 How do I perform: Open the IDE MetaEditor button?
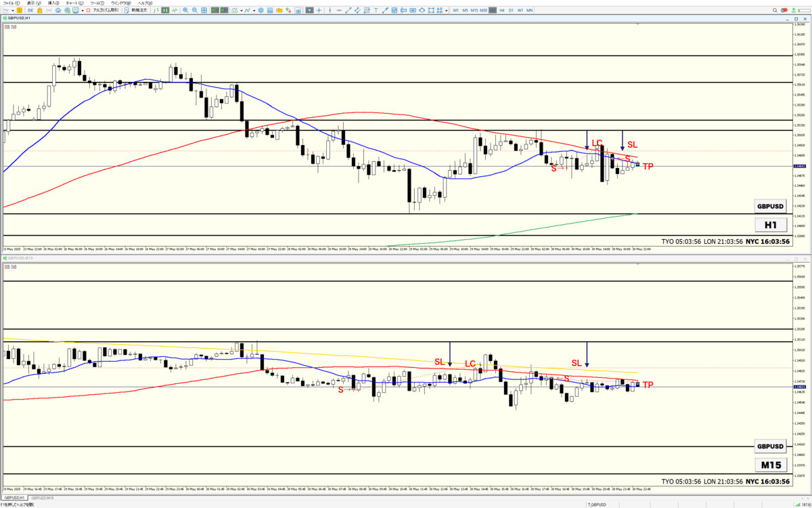[x=30, y=10]
